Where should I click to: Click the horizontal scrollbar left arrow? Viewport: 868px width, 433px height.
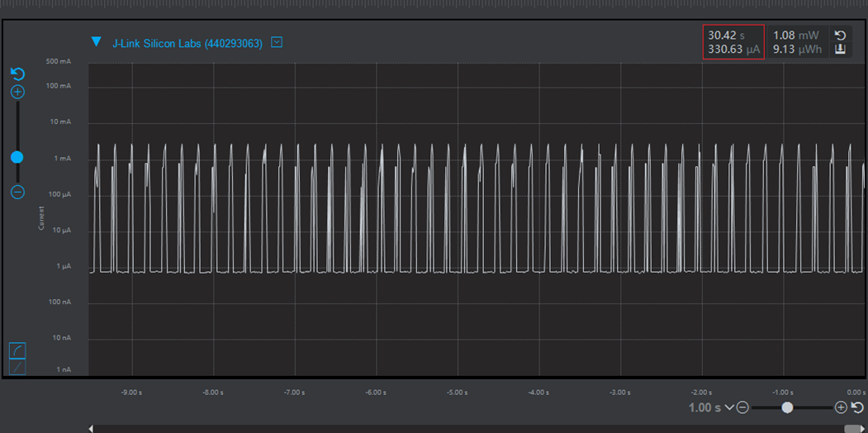pos(91,429)
